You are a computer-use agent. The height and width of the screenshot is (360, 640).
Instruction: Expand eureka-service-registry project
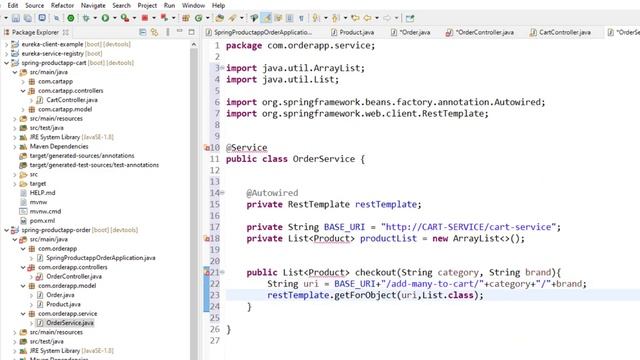tap(6, 53)
